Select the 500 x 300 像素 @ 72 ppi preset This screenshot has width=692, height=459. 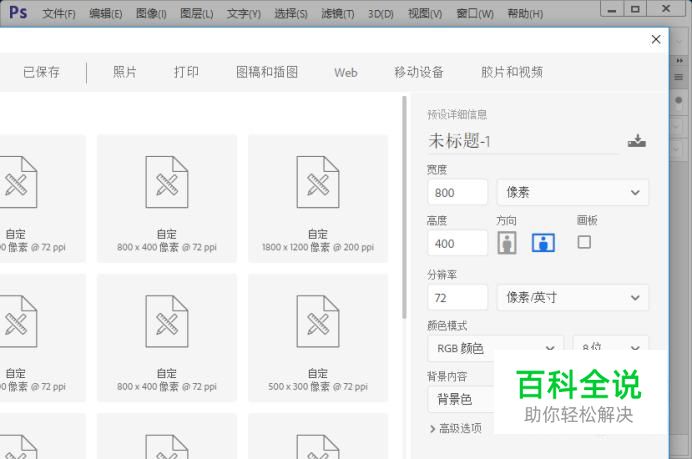click(318, 338)
